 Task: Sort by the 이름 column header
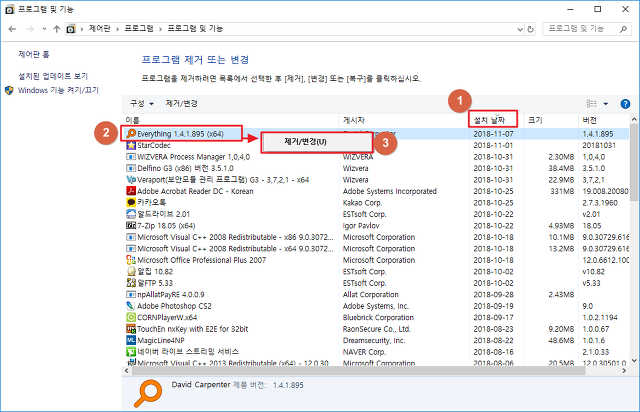point(132,120)
